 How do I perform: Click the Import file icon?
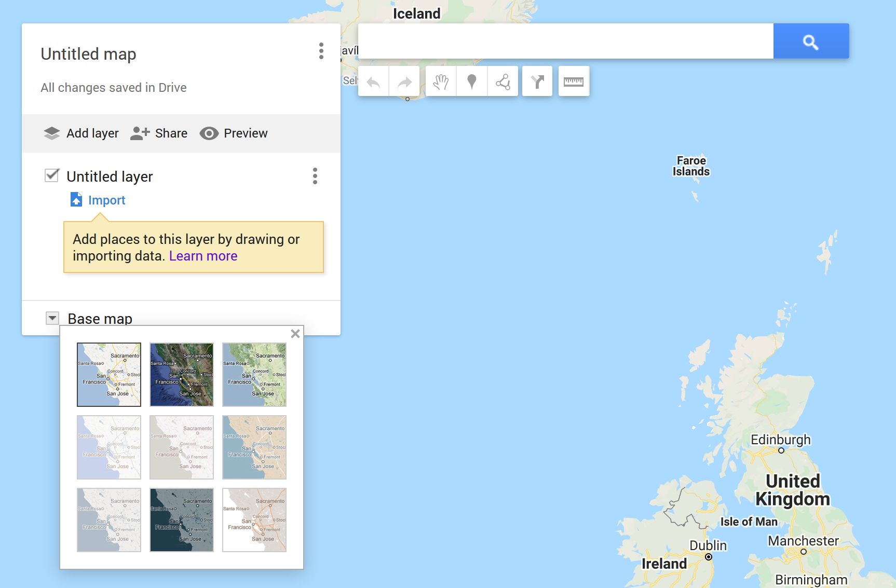tap(76, 200)
